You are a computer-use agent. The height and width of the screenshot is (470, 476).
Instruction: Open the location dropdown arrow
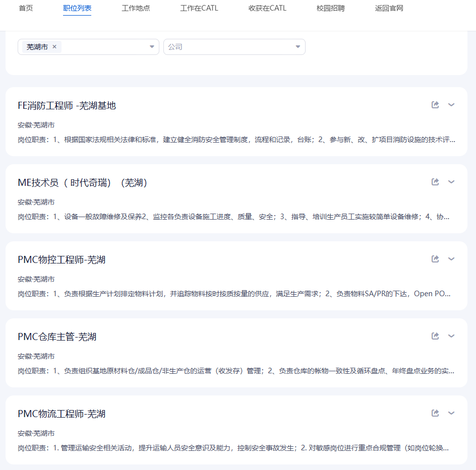pyautogui.click(x=152, y=47)
